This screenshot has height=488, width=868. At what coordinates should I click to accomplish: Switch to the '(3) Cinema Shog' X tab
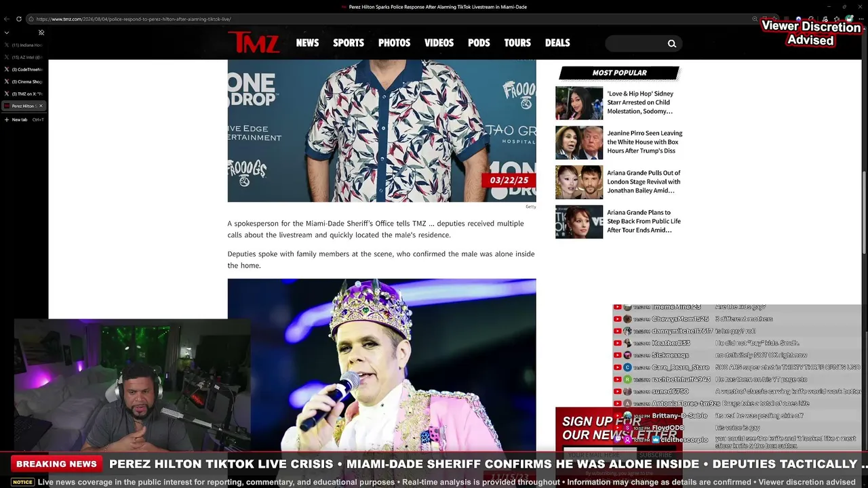pos(24,81)
